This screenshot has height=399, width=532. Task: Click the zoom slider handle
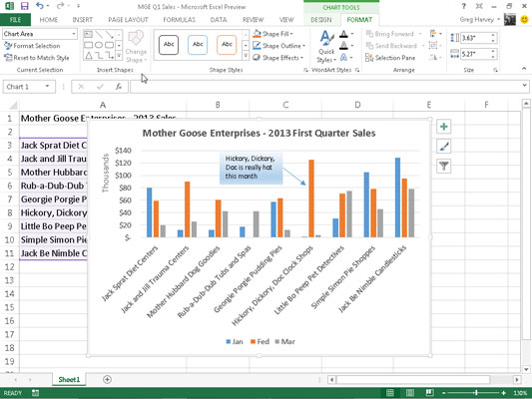coord(476,393)
